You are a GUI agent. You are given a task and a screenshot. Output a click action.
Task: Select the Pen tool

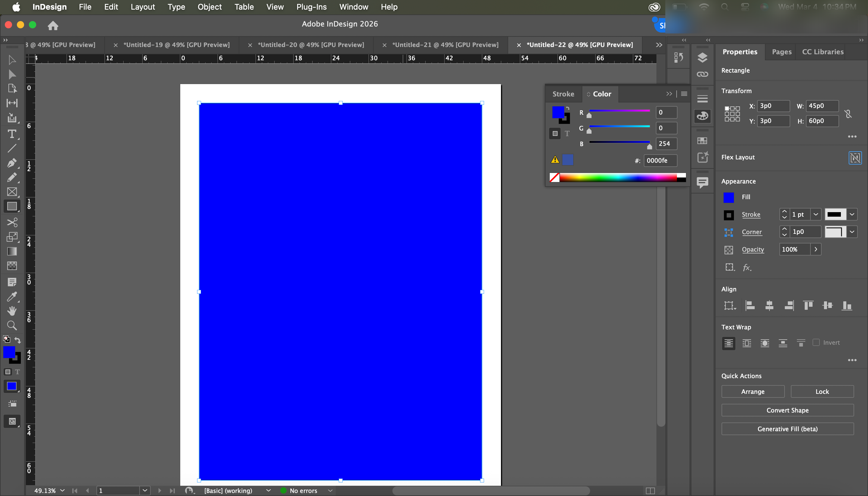[x=12, y=163]
